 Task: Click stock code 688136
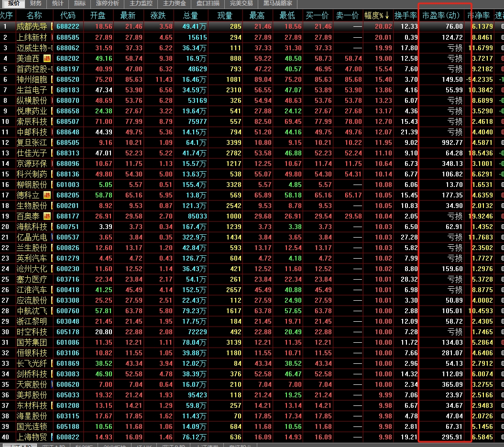(68, 174)
